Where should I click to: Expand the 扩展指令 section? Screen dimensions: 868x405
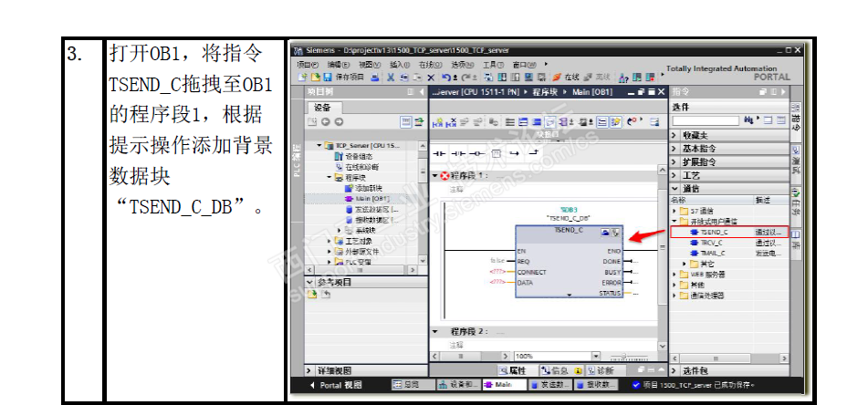click(675, 162)
